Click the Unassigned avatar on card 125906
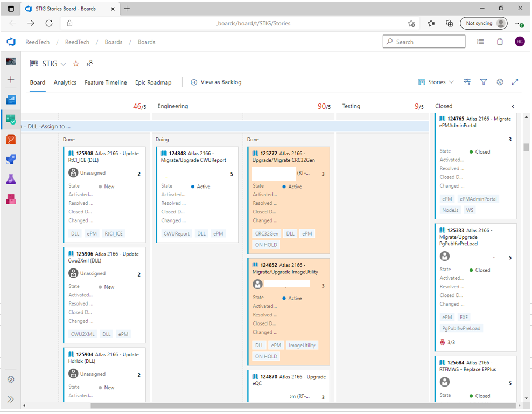Image resolution: width=532 pixels, height=414 pixels. pyautogui.click(x=73, y=273)
